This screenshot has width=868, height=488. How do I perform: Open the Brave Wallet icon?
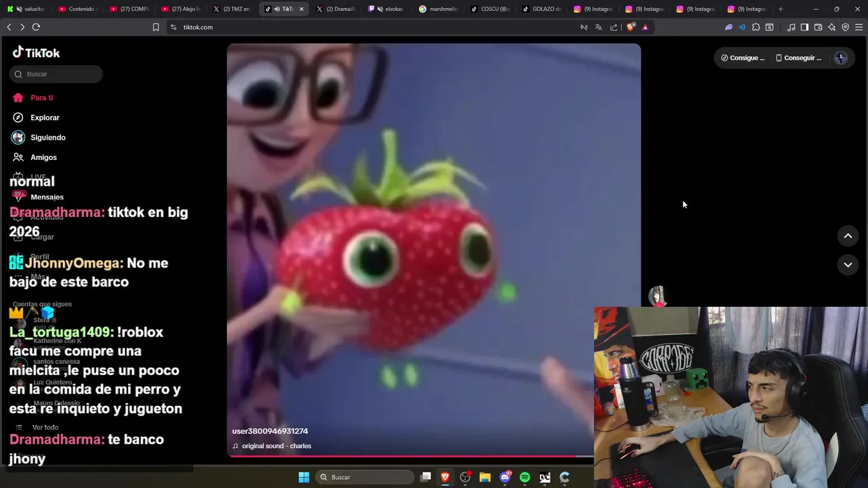818,27
